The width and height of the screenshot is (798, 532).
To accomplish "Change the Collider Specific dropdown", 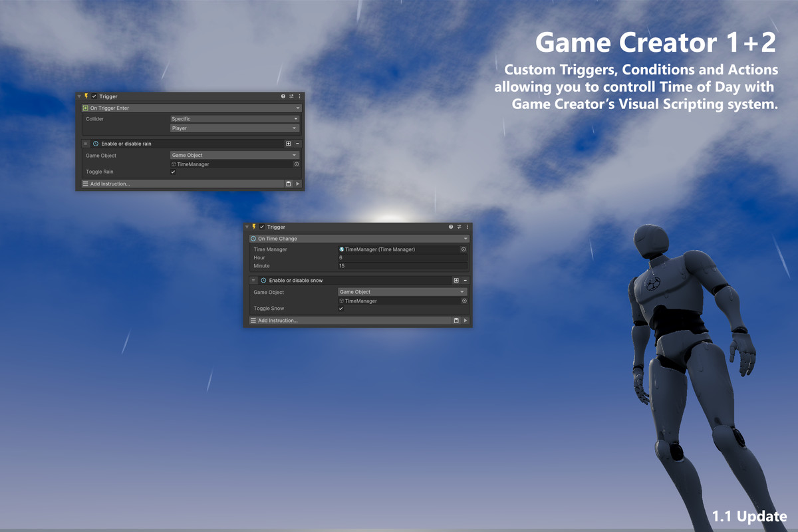I will pyautogui.click(x=235, y=119).
